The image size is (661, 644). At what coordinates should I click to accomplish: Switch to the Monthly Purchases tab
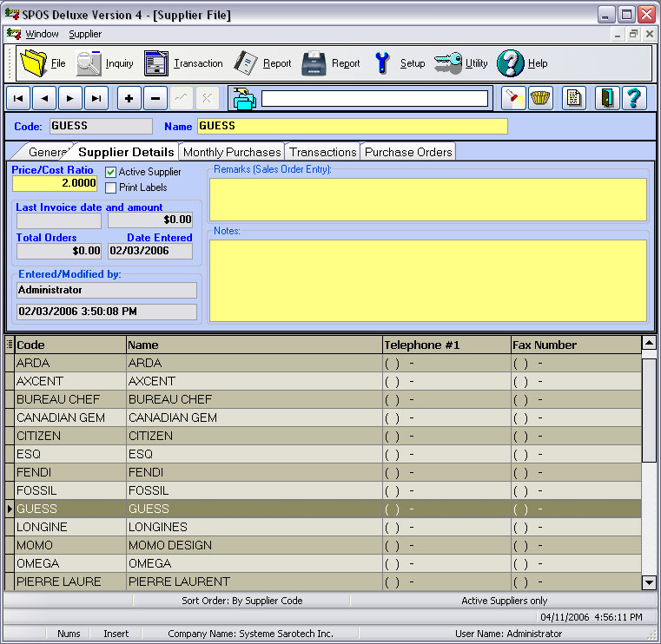tap(232, 152)
